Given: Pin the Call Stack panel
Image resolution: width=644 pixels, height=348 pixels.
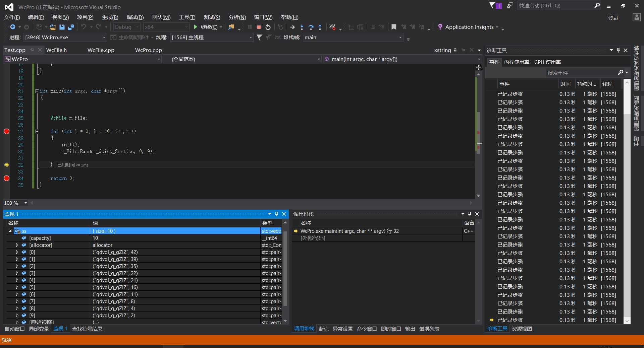Looking at the screenshot, I should [470, 214].
